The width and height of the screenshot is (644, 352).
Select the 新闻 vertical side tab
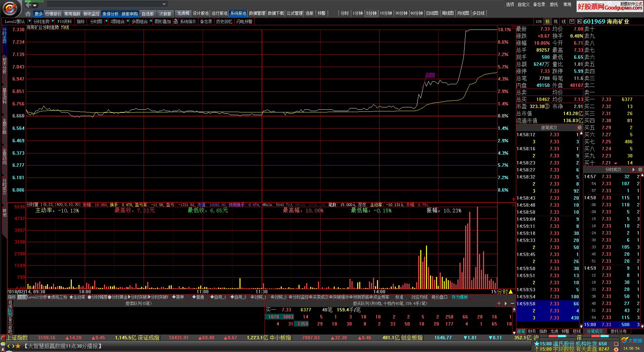click(10, 304)
